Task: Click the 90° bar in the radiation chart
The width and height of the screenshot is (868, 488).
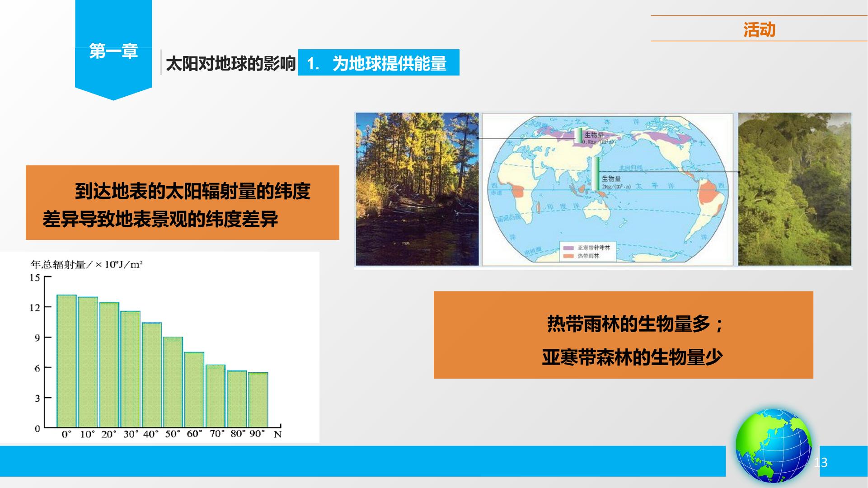Action: (x=258, y=400)
